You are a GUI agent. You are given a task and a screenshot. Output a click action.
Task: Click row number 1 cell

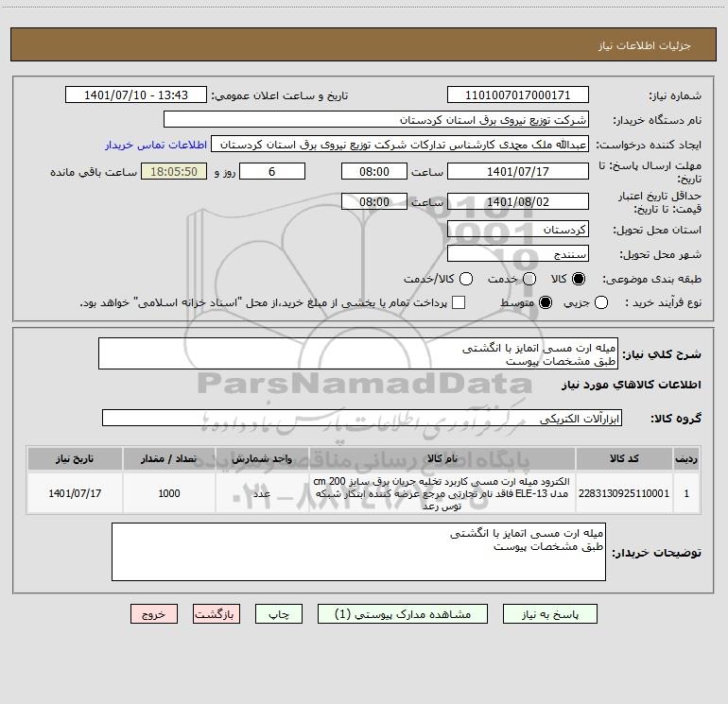pos(686,493)
